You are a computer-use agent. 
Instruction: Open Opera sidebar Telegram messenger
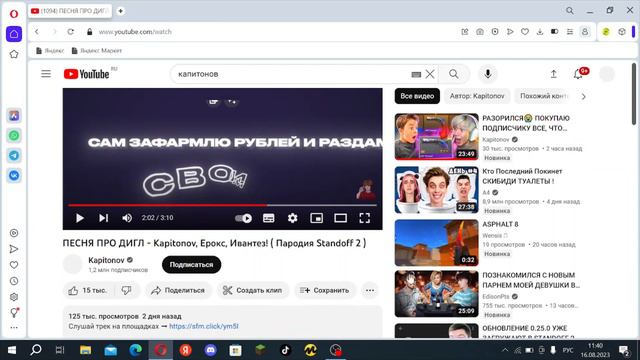(14, 156)
